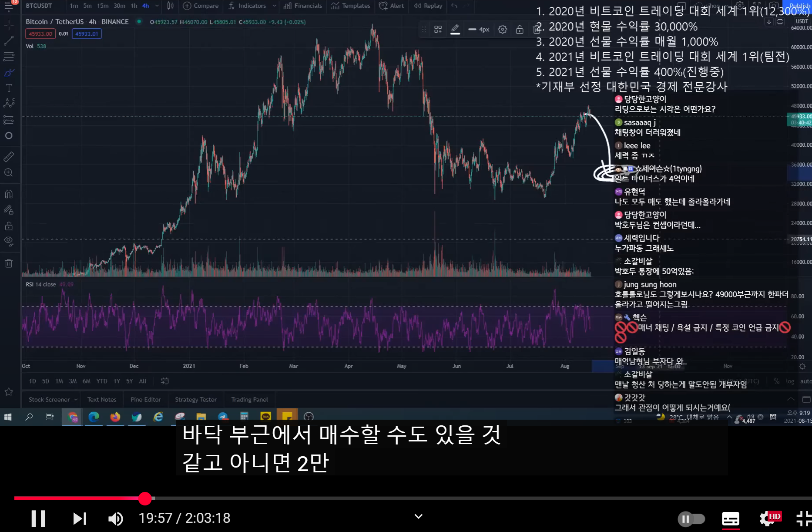
Task: Switch to the Text Notes tab
Action: pyautogui.click(x=102, y=400)
